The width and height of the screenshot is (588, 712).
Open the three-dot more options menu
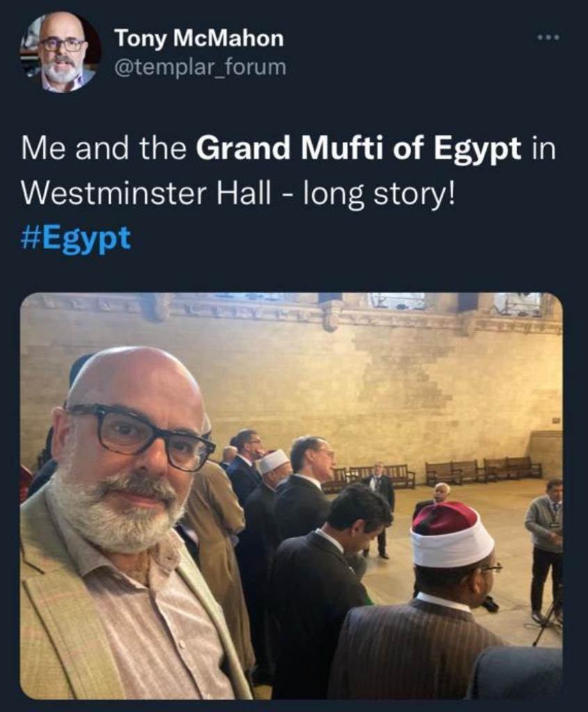click(x=548, y=38)
